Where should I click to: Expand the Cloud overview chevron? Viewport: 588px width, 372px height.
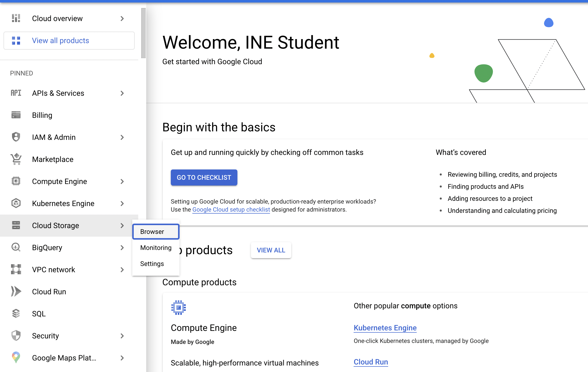[x=122, y=18]
